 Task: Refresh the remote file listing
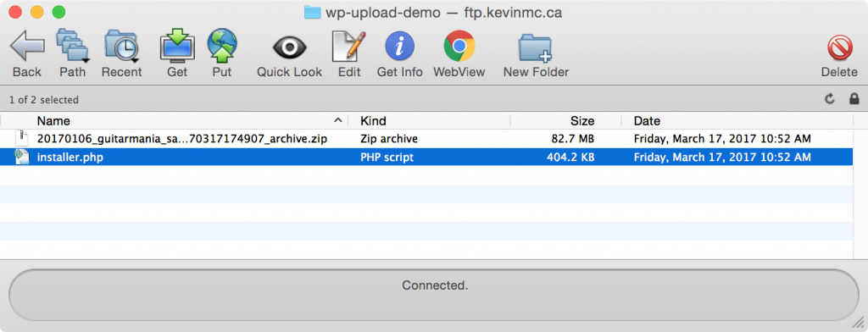pos(829,99)
